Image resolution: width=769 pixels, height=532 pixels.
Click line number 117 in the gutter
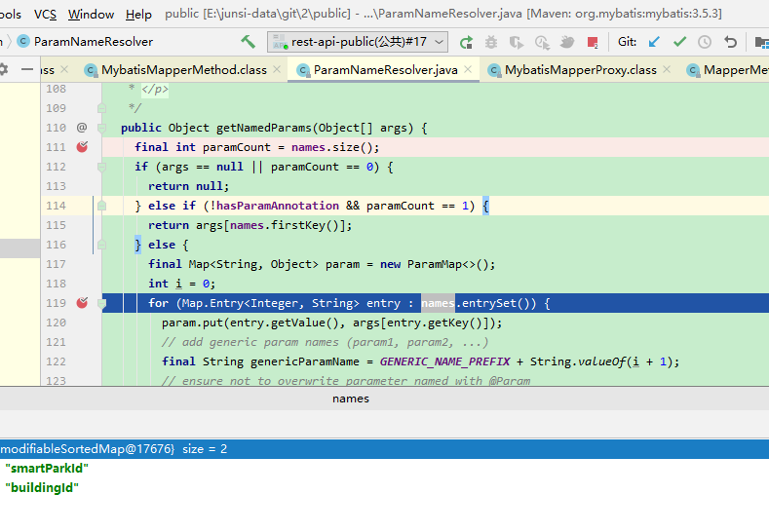56,264
